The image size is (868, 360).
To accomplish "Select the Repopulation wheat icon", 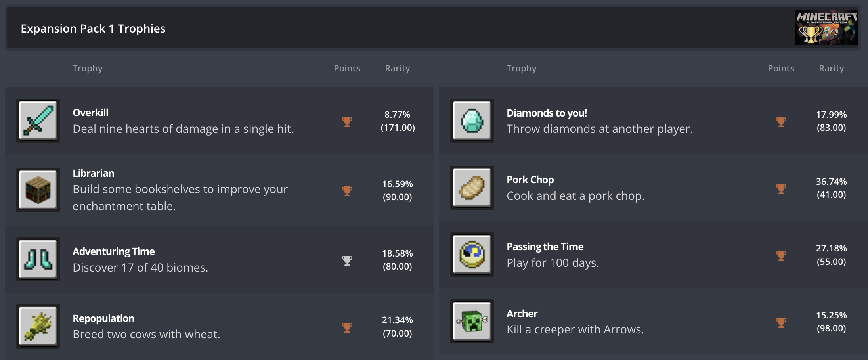I will [38, 326].
